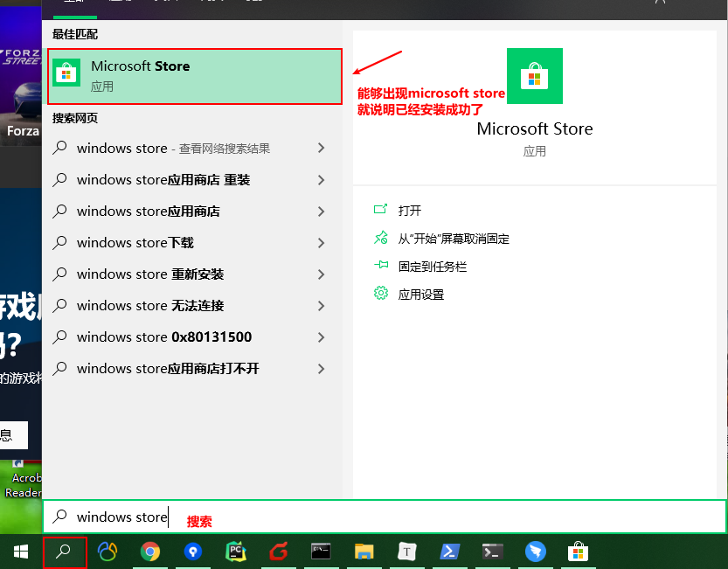Select 'windows store 无法连接' suggestion
The width and height of the screenshot is (728, 569).
(192, 306)
